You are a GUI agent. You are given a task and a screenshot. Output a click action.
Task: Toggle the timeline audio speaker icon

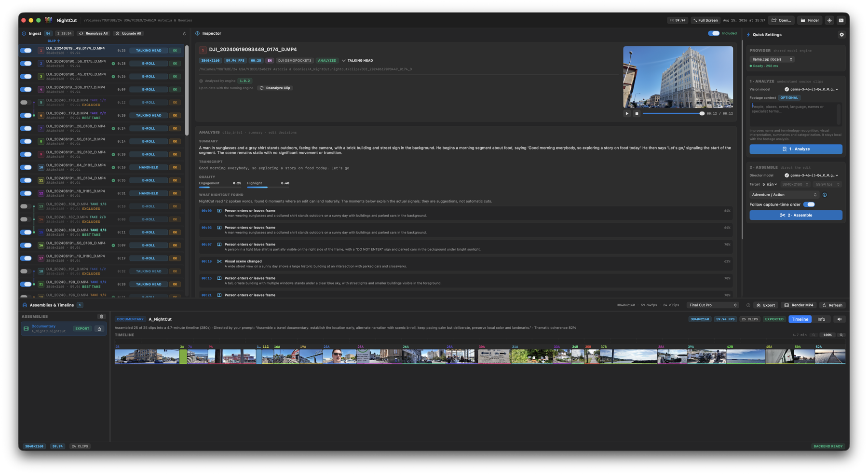pos(840,320)
